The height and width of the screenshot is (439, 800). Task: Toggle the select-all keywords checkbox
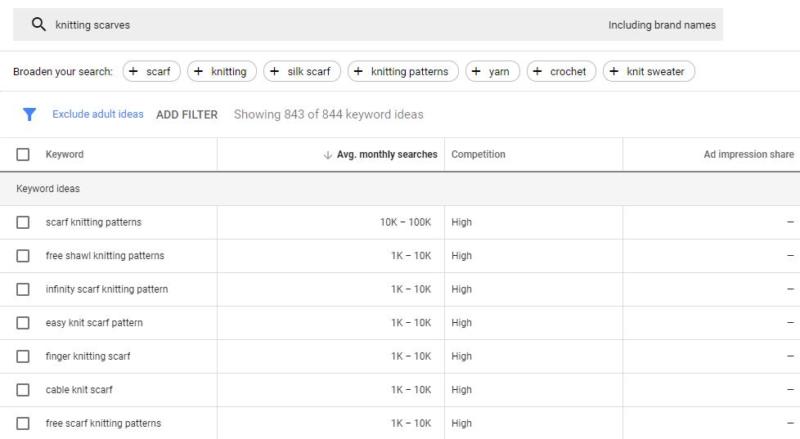(23, 155)
